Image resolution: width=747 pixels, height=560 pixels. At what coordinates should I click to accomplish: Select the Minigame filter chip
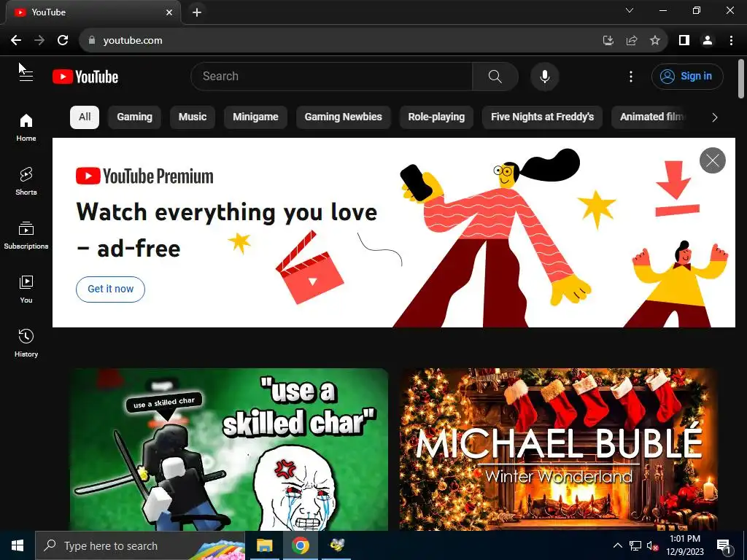pos(255,117)
